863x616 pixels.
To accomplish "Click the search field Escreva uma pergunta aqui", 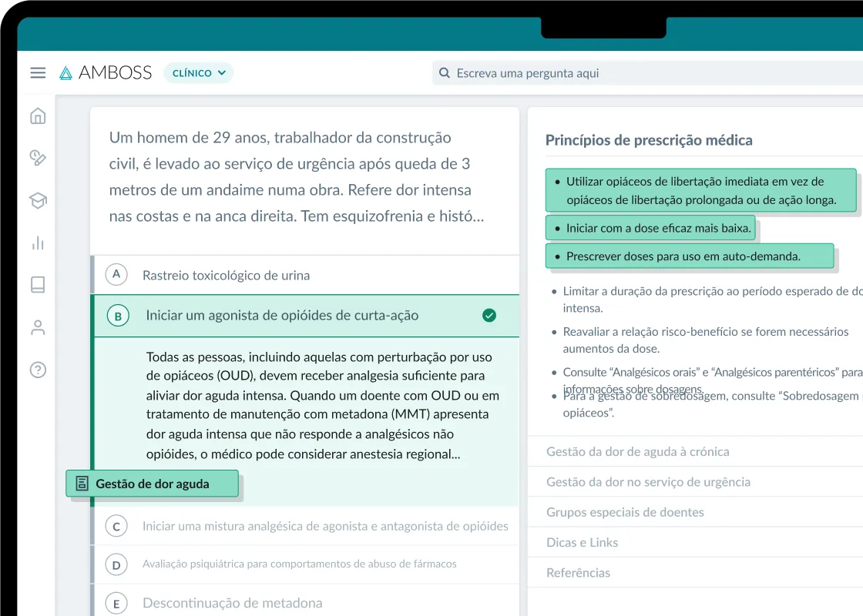I will (x=647, y=73).
